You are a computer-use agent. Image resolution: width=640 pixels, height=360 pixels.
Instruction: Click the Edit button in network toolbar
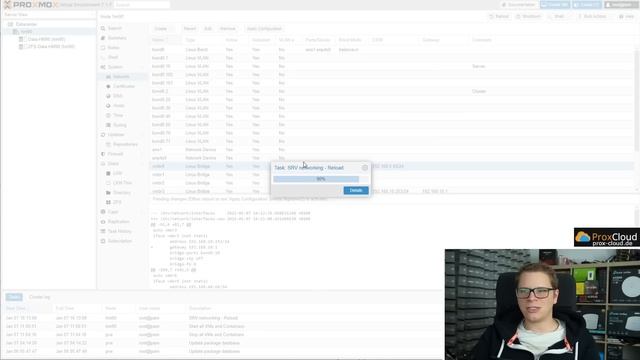click(208, 29)
